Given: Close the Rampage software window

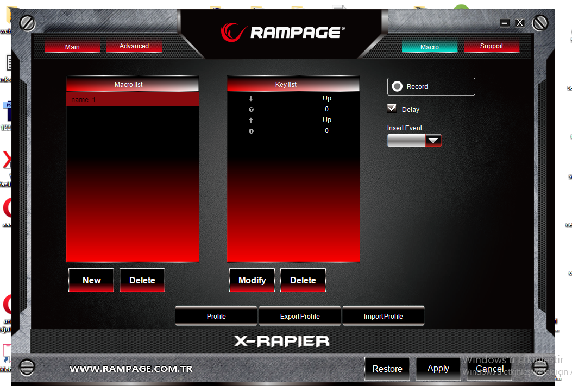Looking at the screenshot, I should (520, 23).
